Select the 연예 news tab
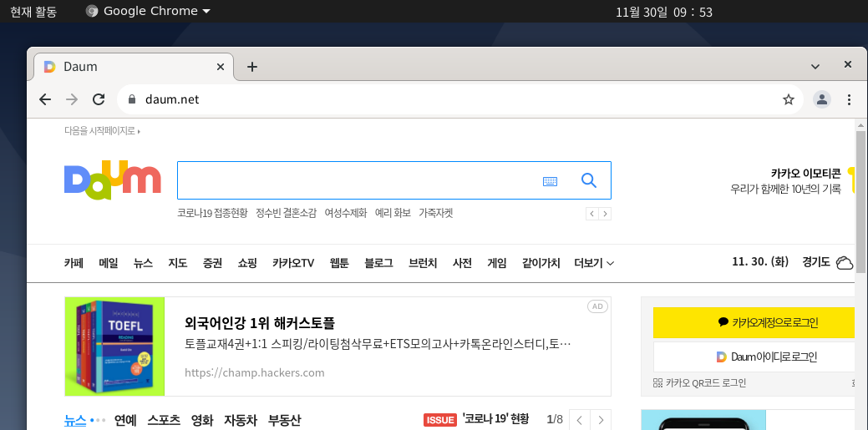Image resolution: width=868 pixels, height=430 pixels. 125,421
